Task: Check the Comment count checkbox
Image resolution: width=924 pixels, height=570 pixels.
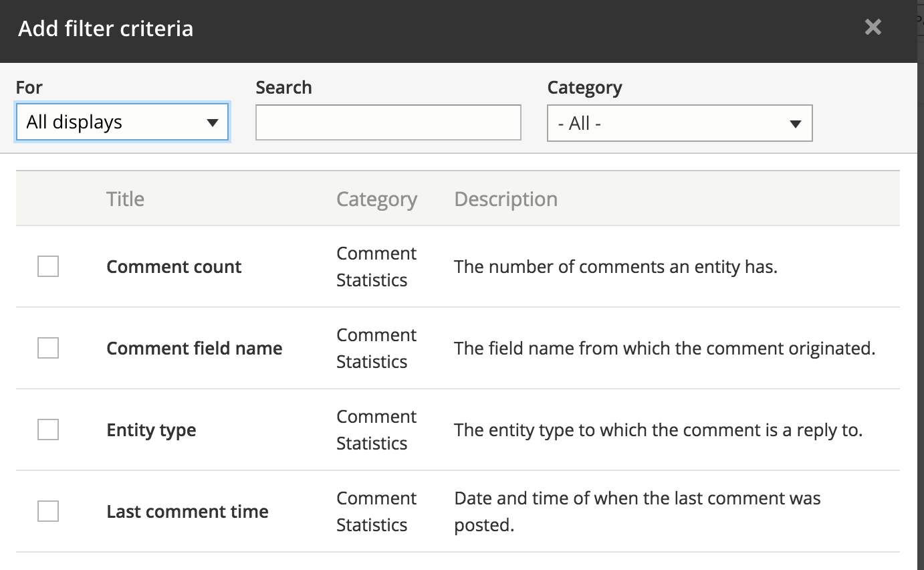Action: 48,266
